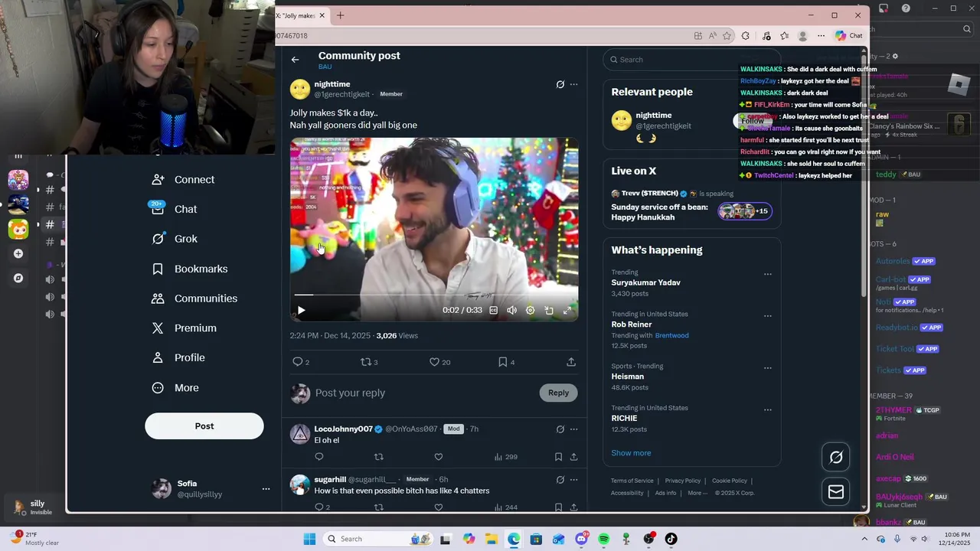Open the more options menu on nighttime's post

(573, 84)
